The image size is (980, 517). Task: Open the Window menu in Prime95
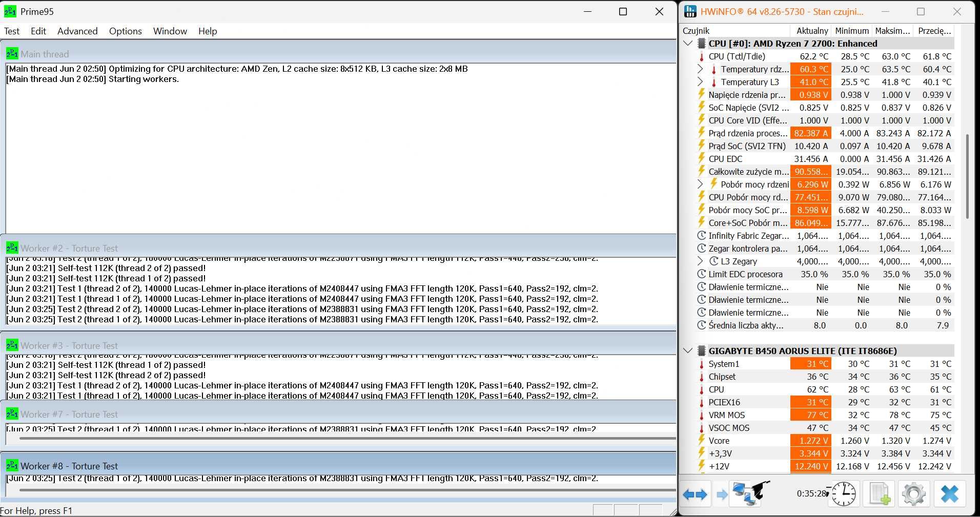click(170, 31)
